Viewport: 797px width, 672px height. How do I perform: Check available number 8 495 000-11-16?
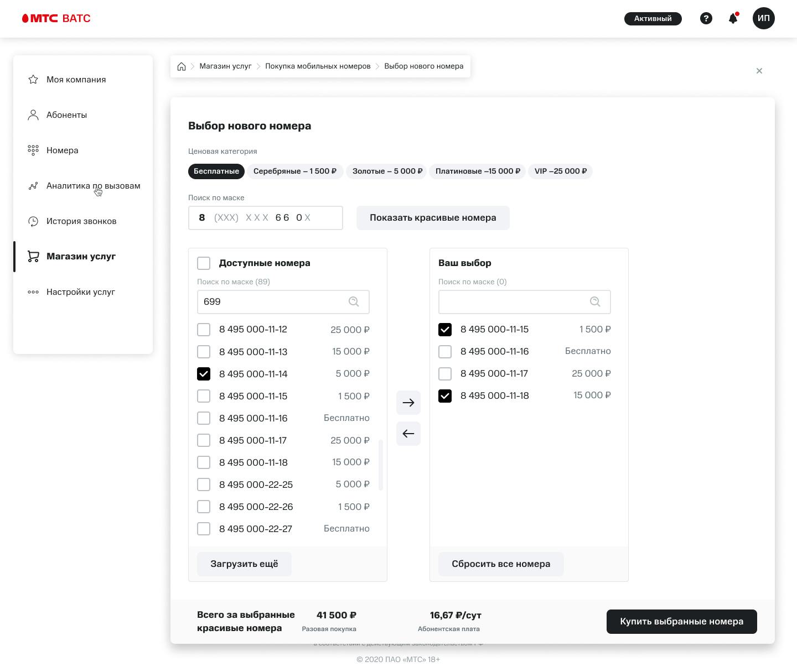[204, 418]
